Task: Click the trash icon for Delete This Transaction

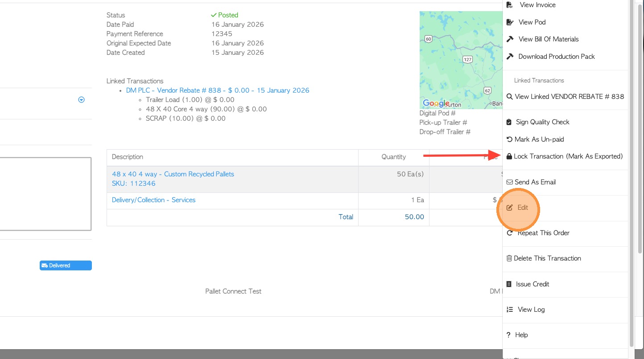Action: pyautogui.click(x=509, y=258)
